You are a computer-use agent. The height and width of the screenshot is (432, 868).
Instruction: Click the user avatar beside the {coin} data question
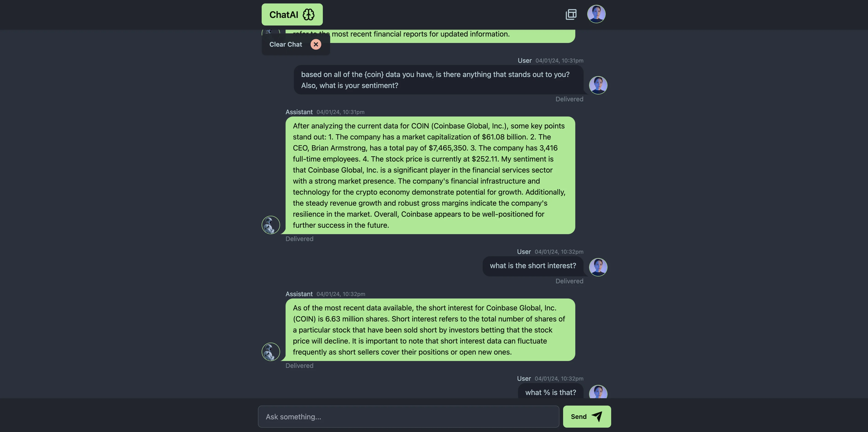point(598,85)
